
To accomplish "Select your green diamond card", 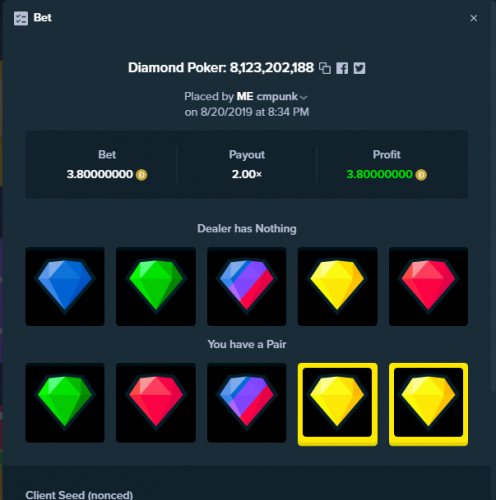I will point(65,403).
